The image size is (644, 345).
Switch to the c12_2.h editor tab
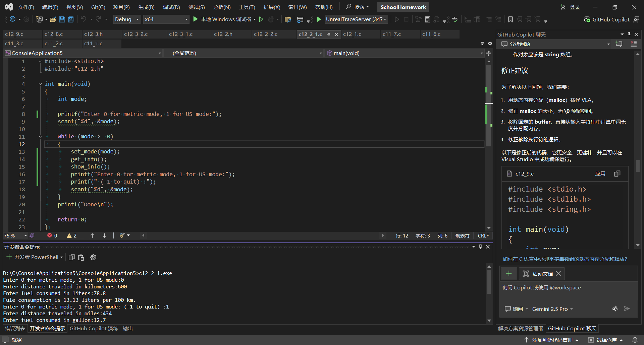[223, 34]
